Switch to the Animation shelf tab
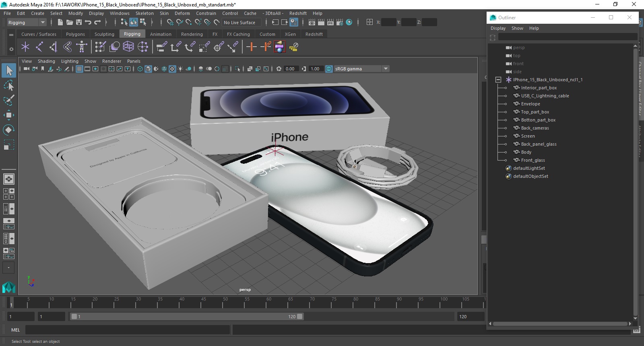This screenshot has width=644, height=346. coord(161,34)
